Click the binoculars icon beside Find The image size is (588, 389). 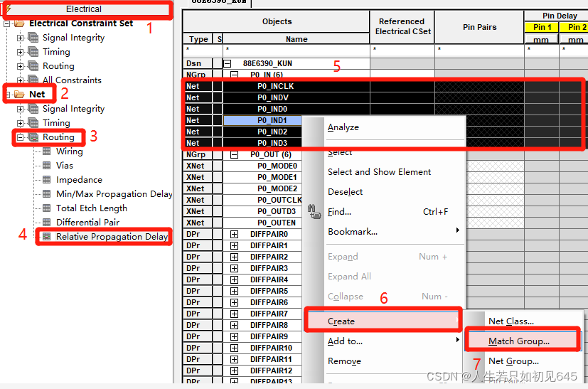tap(313, 211)
